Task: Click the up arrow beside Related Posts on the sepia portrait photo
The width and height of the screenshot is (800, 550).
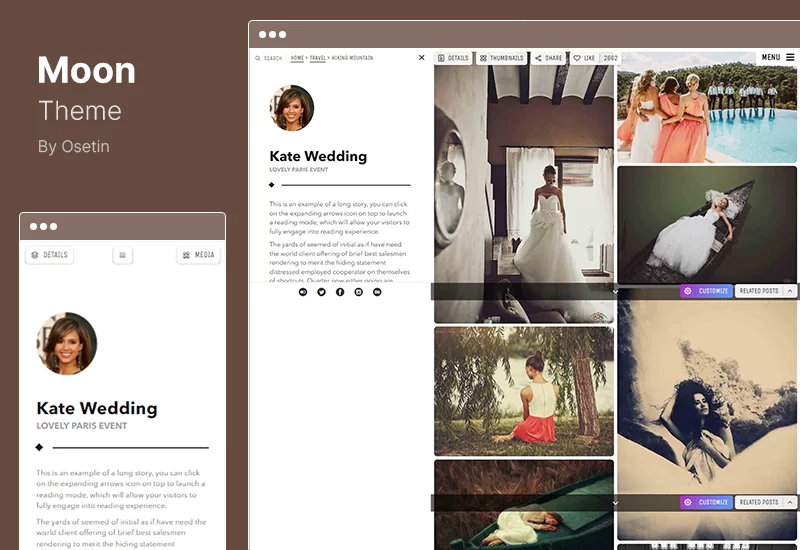Action: click(x=790, y=503)
